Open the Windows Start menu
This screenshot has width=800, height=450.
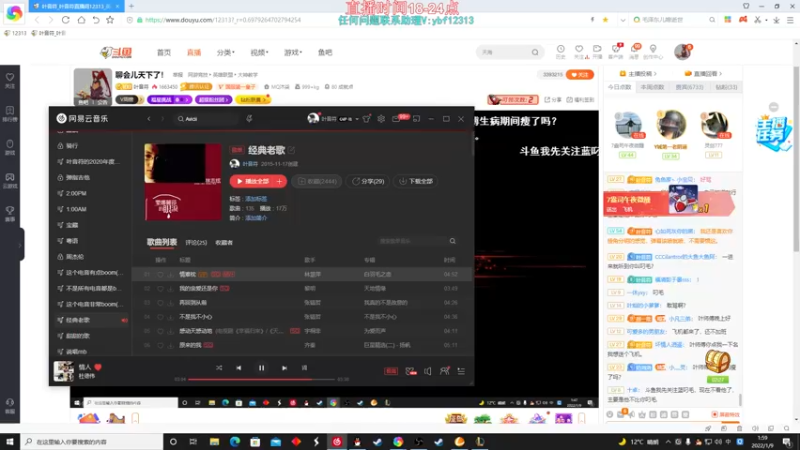pos(10,442)
